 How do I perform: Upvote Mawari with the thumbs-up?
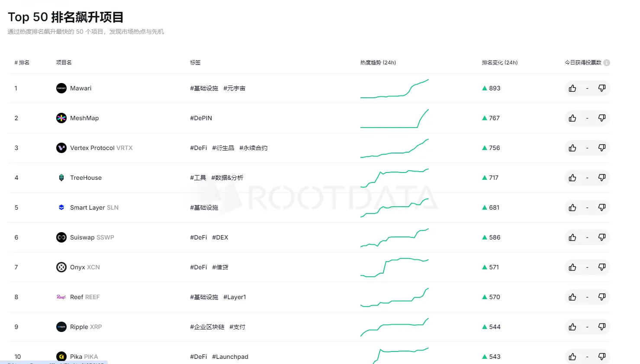pyautogui.click(x=572, y=88)
